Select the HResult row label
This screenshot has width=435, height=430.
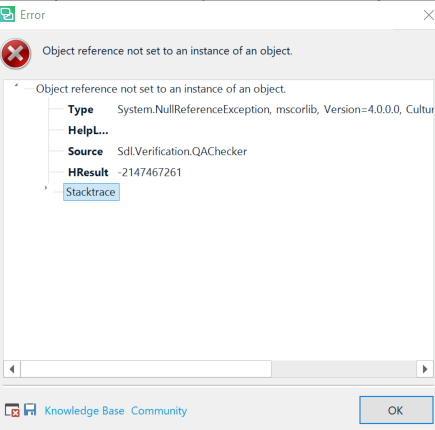tap(88, 172)
